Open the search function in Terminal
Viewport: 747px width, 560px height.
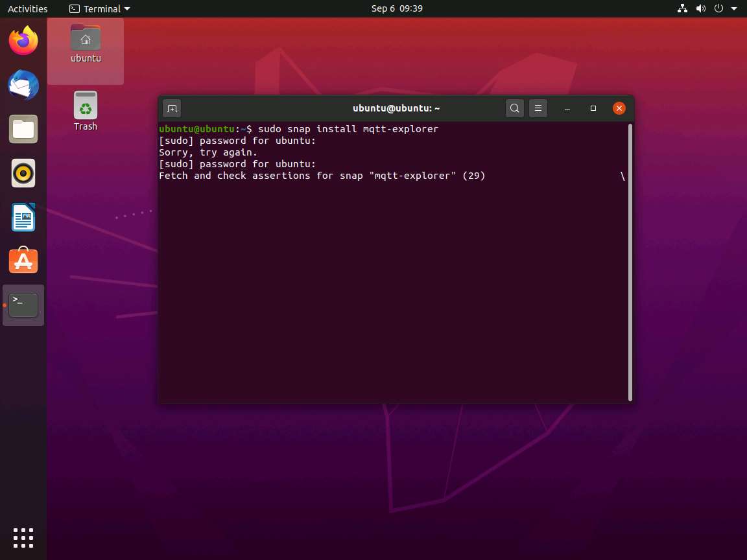tap(514, 108)
